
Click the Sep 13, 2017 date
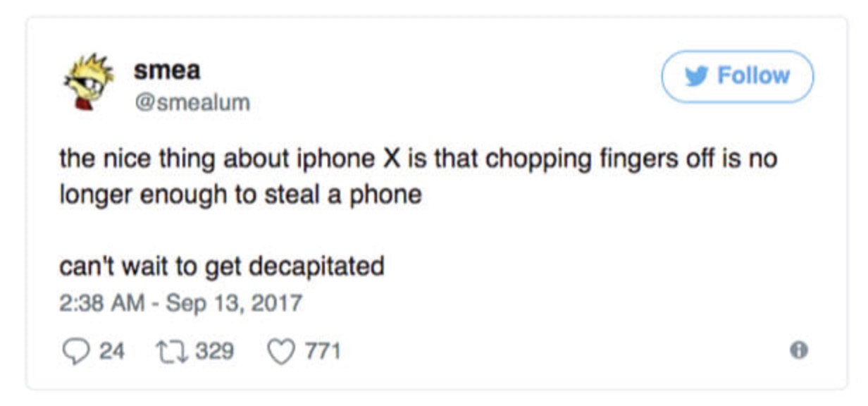pyautogui.click(x=224, y=304)
